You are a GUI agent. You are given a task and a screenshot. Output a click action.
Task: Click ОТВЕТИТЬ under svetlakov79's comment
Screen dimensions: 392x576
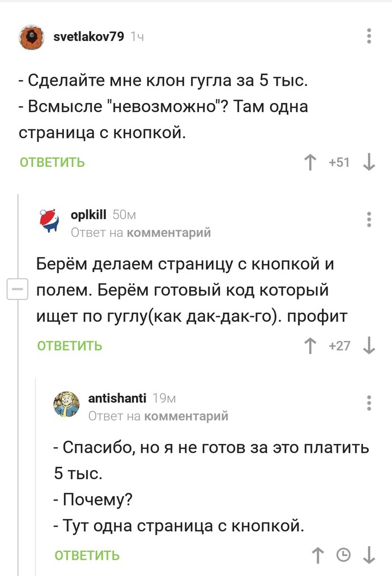click(52, 163)
